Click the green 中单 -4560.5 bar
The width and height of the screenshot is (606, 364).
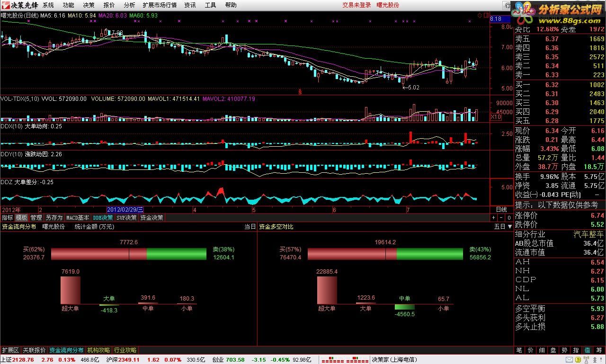pos(404,307)
